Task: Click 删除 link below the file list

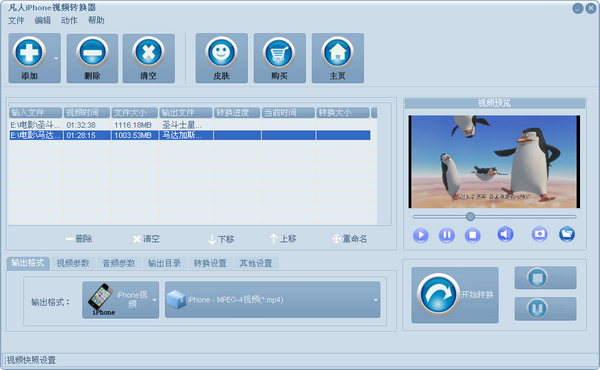Action: 79,239
